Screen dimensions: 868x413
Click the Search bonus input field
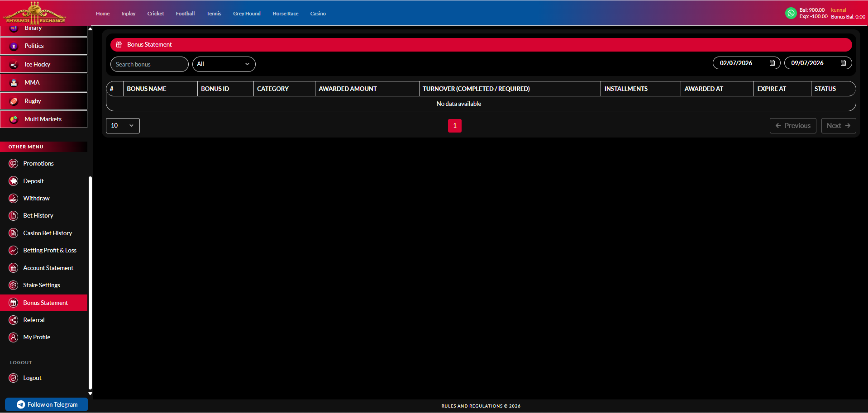point(149,64)
